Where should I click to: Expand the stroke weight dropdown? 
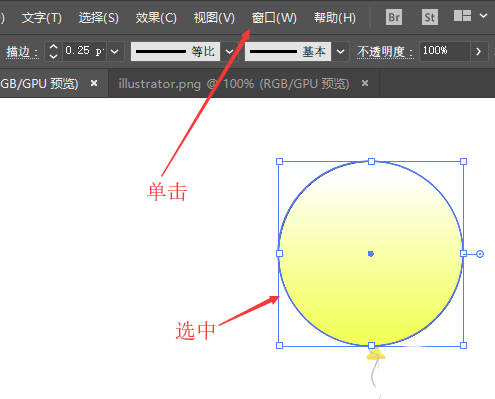[x=115, y=52]
